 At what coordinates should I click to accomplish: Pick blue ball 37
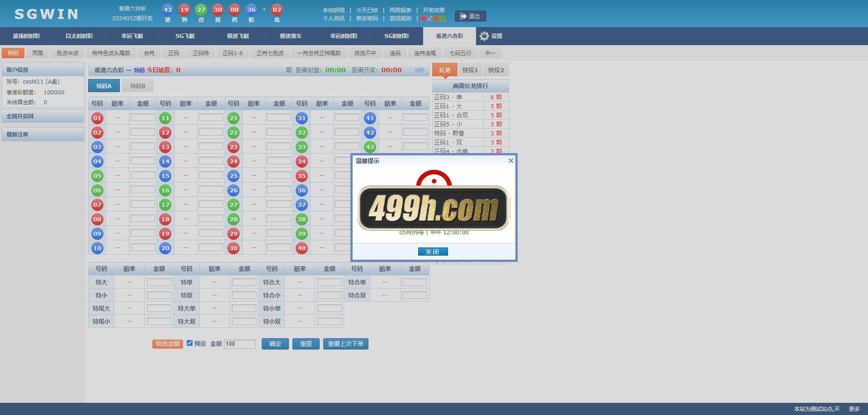(302, 205)
